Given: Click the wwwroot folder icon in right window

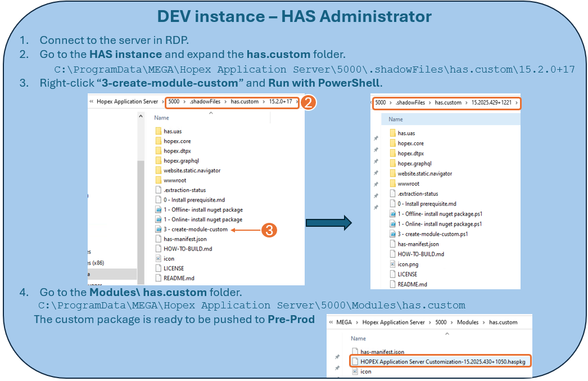Looking at the screenshot, I should pyautogui.click(x=393, y=183).
